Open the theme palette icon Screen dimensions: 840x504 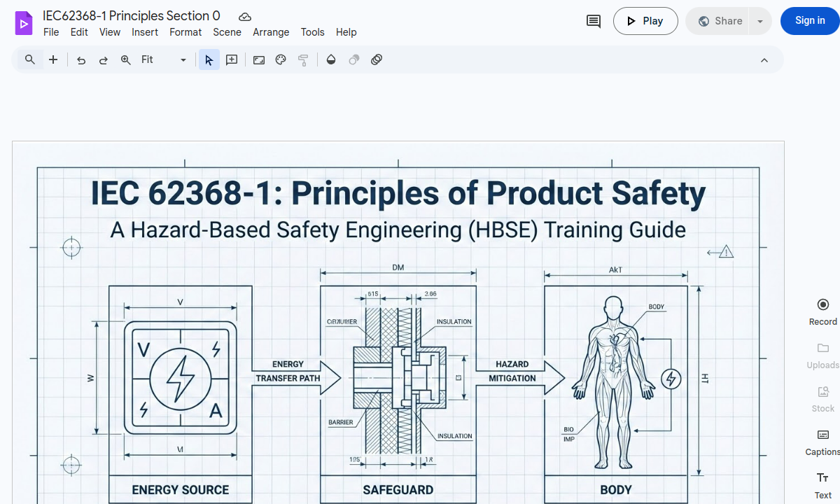[281, 60]
